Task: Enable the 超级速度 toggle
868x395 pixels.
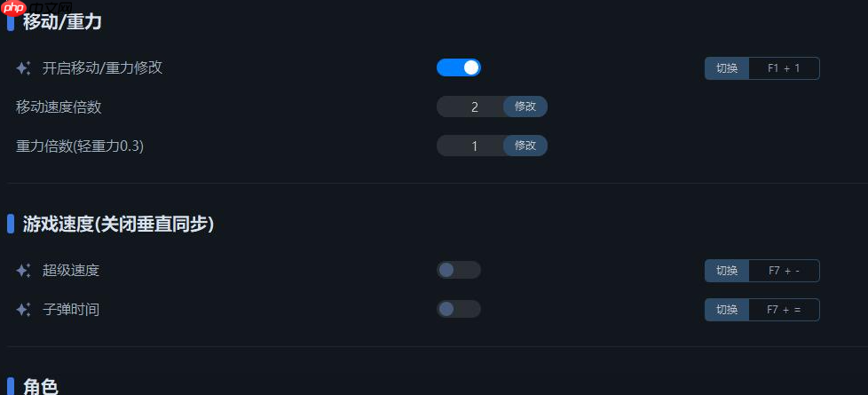Action: [x=459, y=270]
